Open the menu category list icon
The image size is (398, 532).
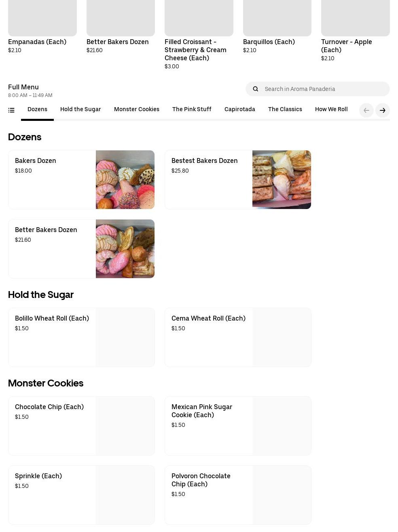(11, 110)
